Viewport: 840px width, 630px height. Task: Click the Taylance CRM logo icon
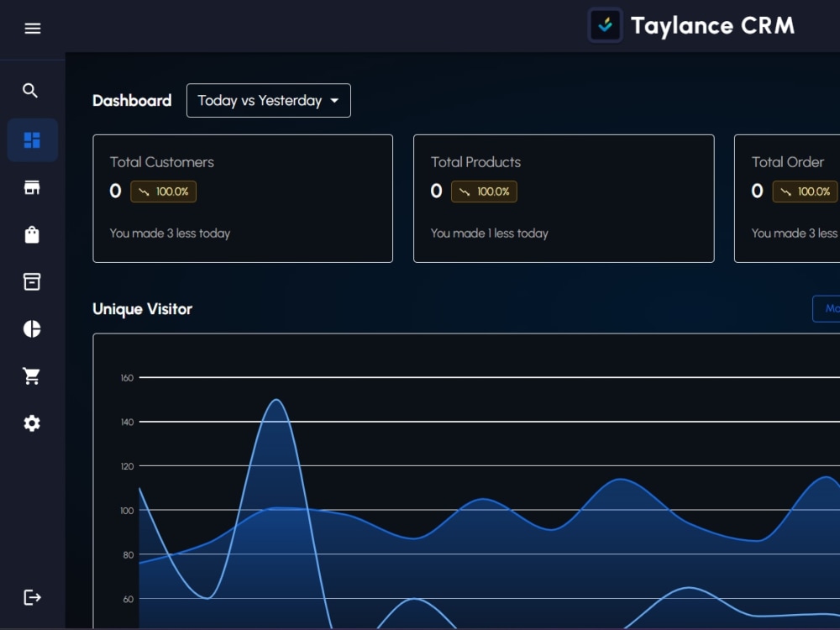[x=606, y=25]
